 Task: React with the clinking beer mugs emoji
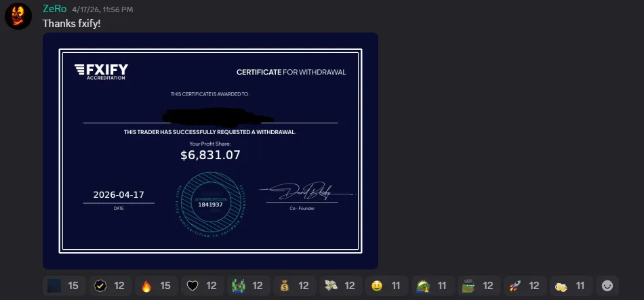point(571,286)
